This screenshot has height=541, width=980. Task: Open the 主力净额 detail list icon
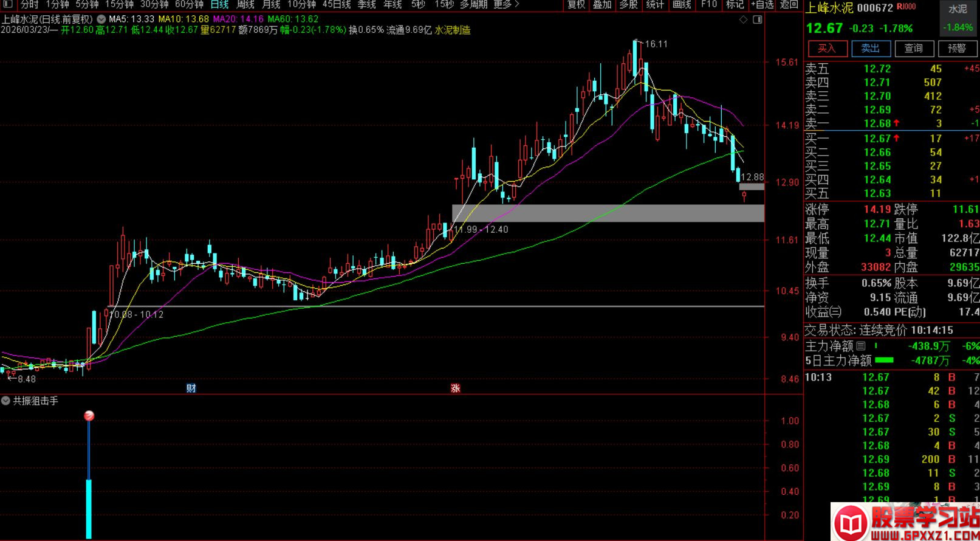[860, 346]
